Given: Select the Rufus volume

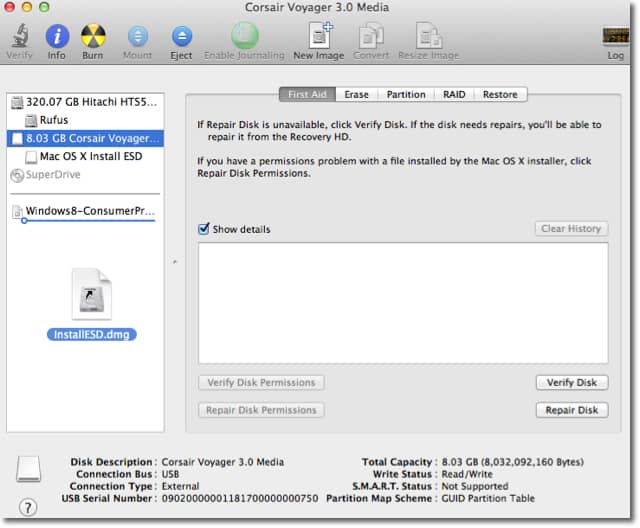Looking at the screenshot, I should [85, 120].
